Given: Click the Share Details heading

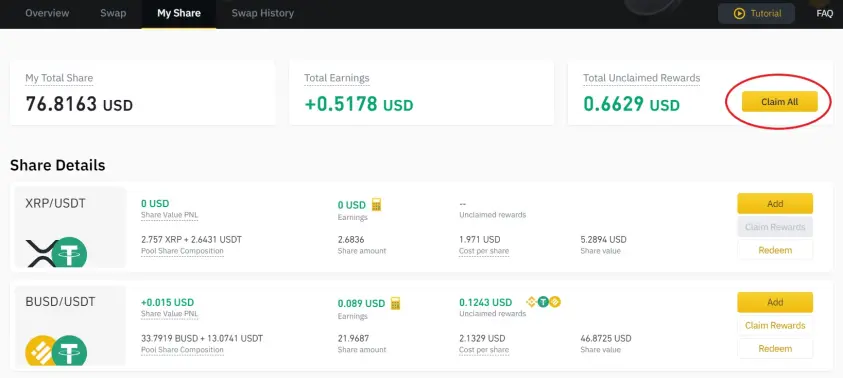Looking at the screenshot, I should [x=58, y=165].
